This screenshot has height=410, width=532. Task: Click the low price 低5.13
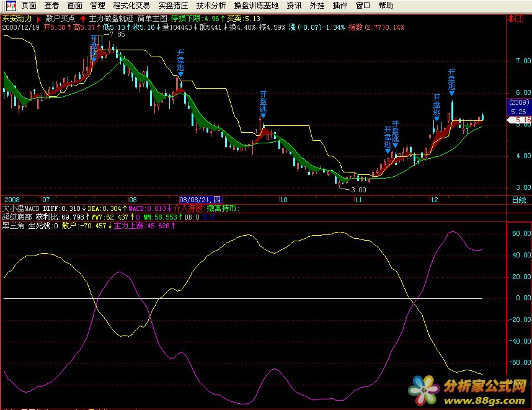(x=114, y=27)
